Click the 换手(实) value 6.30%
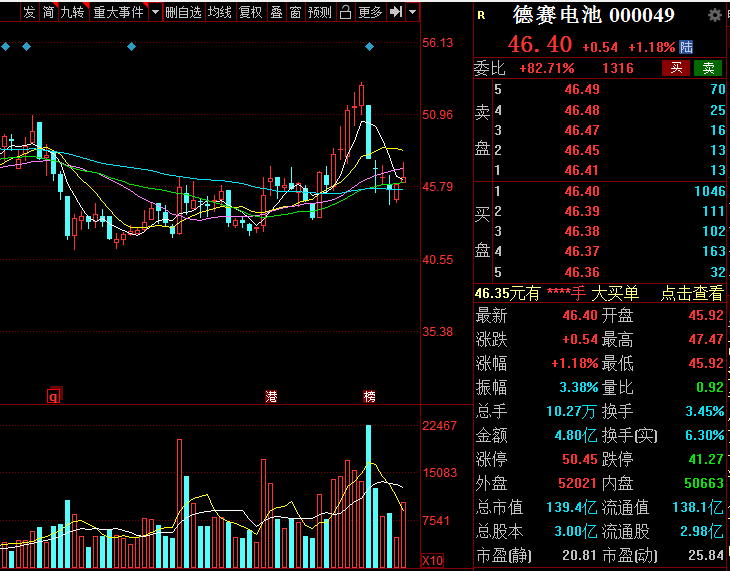 coord(704,435)
